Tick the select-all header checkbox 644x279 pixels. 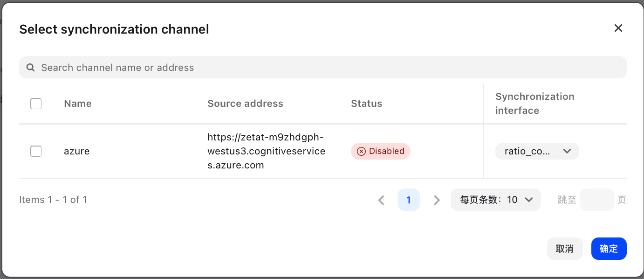pyautogui.click(x=36, y=104)
